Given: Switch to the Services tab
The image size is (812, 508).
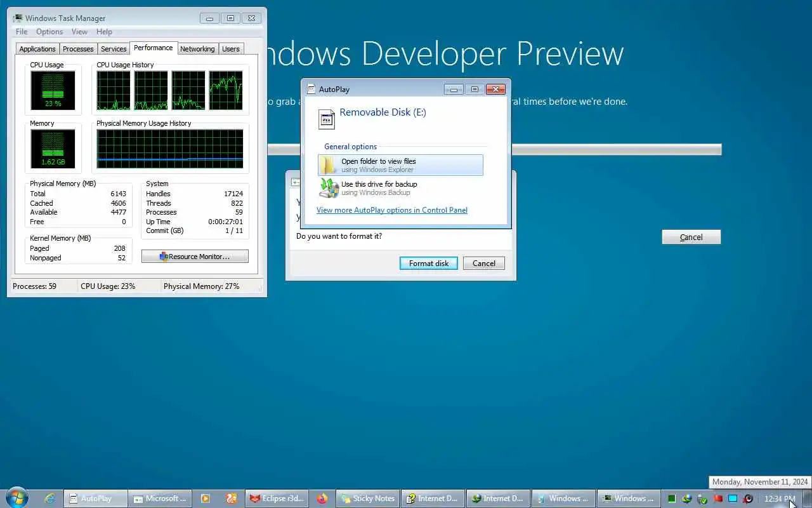Looking at the screenshot, I should pyautogui.click(x=114, y=49).
